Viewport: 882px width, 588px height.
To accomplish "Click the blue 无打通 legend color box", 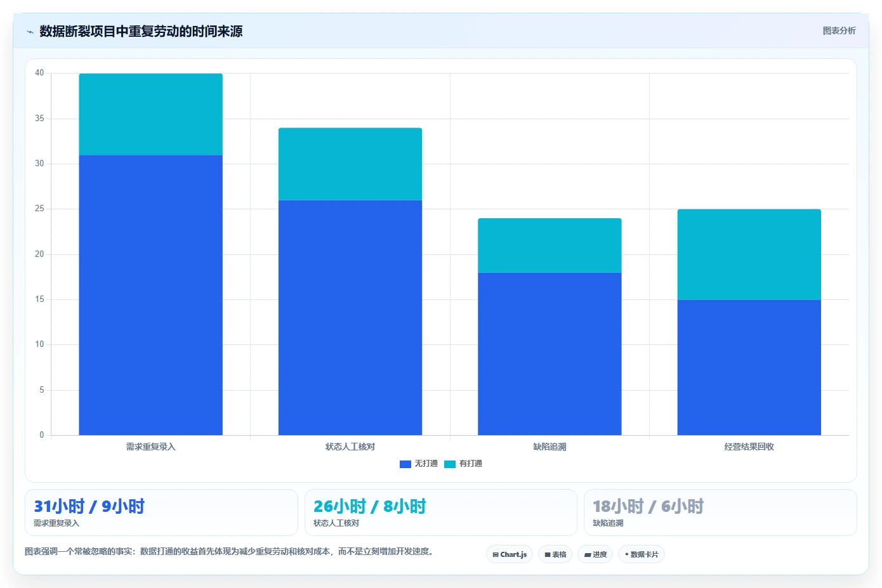I will coord(405,464).
